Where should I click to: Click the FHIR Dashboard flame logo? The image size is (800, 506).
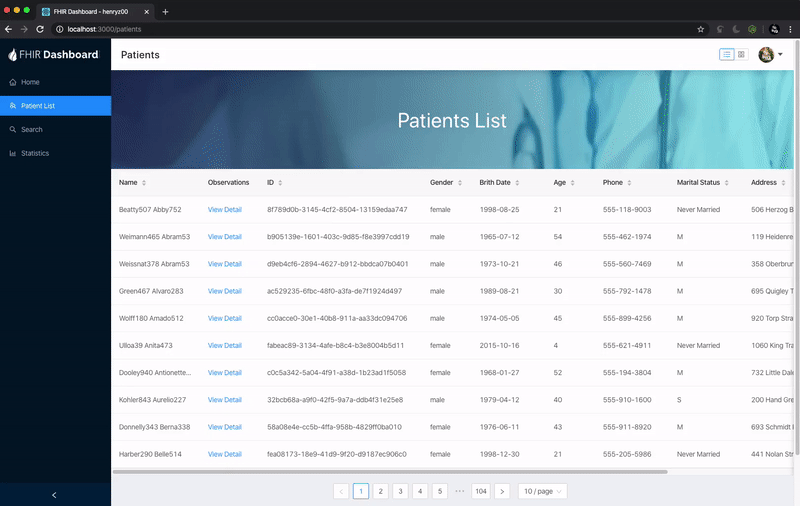(12, 55)
